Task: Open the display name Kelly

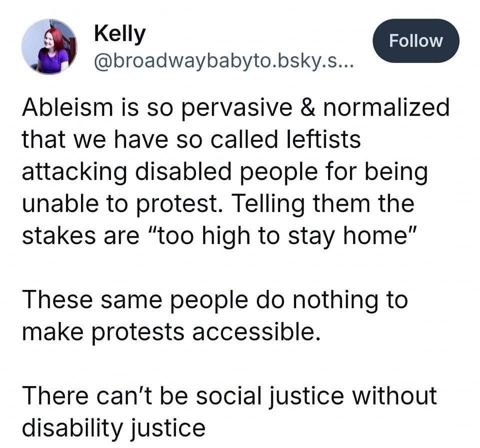Action: [x=120, y=34]
